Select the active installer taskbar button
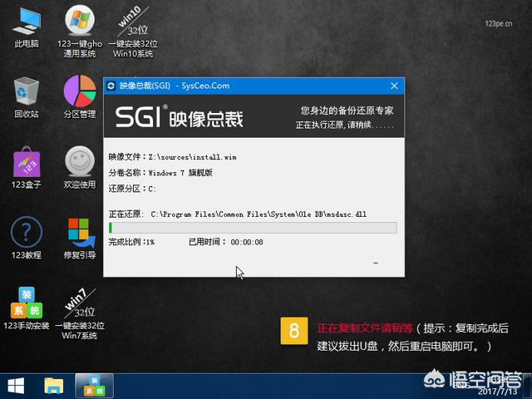The width and height of the screenshot is (532, 399). coord(94,385)
